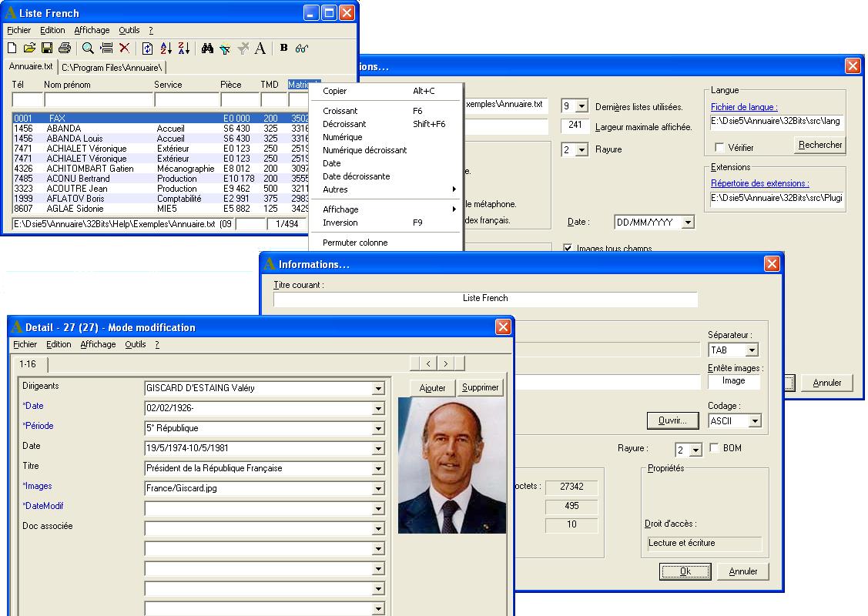The image size is (868, 616).
Task: Open the Rayure dropdown in options window
Action: 581,149
